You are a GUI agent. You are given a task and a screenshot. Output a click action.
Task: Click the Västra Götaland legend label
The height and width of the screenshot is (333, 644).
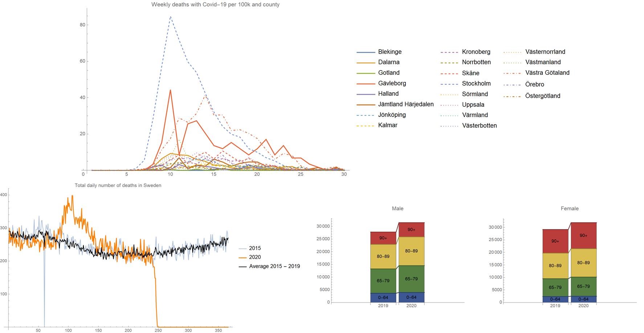pyautogui.click(x=547, y=73)
